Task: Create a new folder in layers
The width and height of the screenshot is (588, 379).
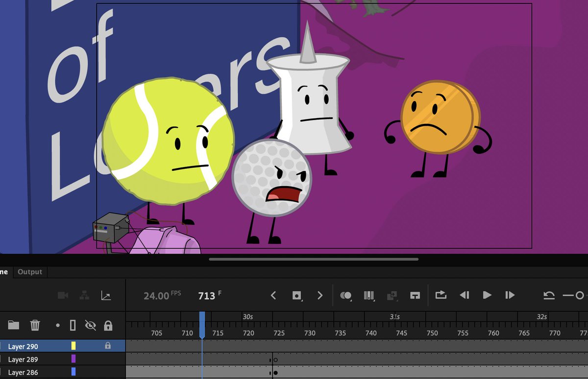Action: click(x=13, y=325)
